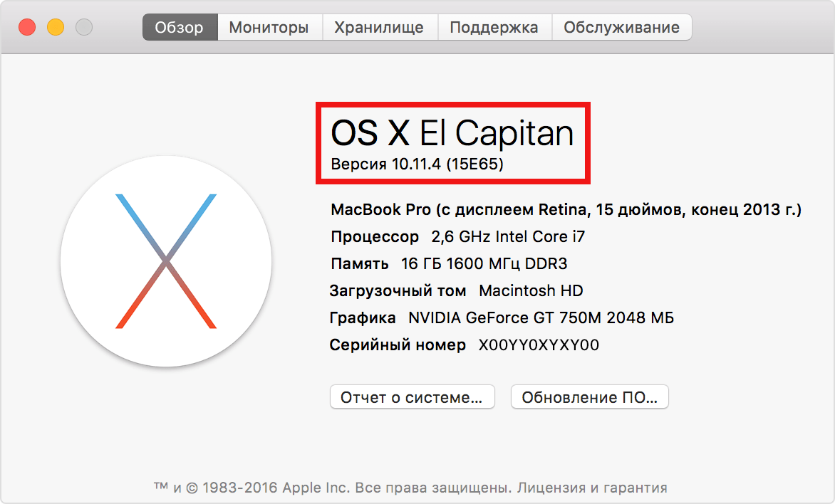835x504 pixels.
Task: Click the OS X El Capitan logo
Action: [x=165, y=261]
